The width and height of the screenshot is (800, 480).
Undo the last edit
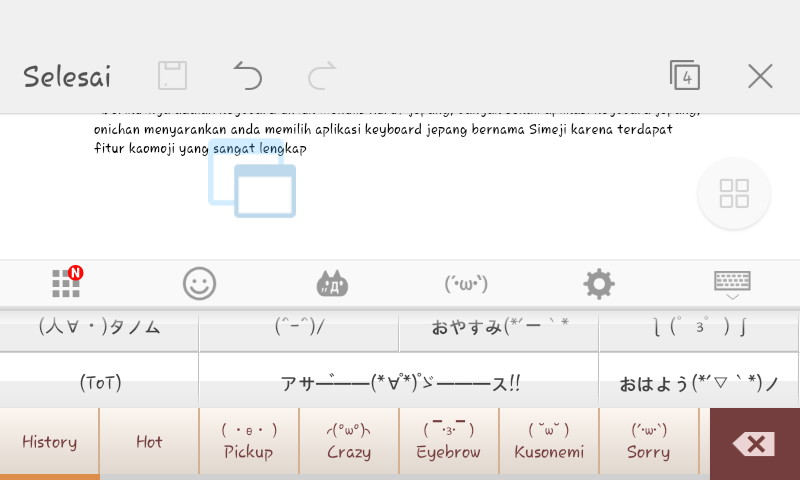[x=247, y=75]
